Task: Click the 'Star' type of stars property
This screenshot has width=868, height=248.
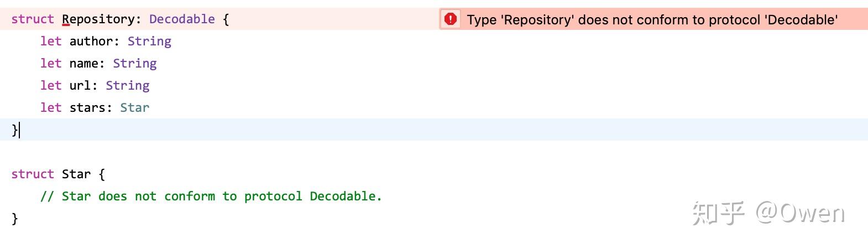Action: click(x=135, y=108)
